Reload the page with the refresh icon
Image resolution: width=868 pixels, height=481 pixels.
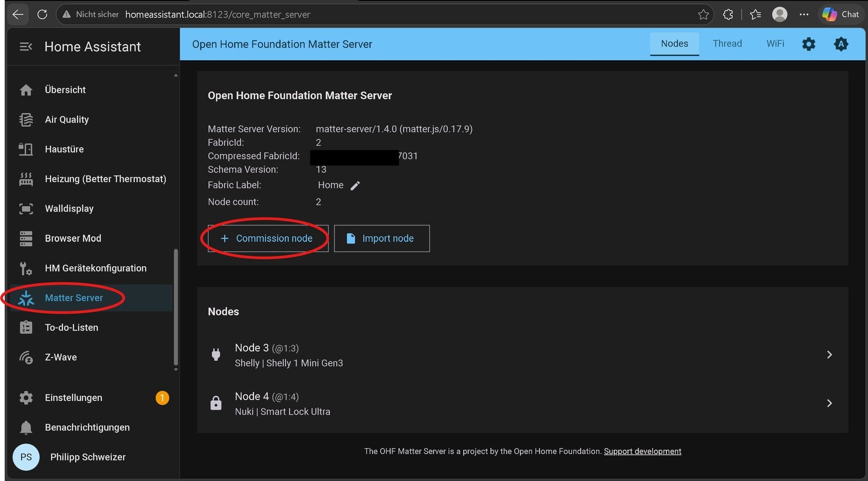coord(42,15)
